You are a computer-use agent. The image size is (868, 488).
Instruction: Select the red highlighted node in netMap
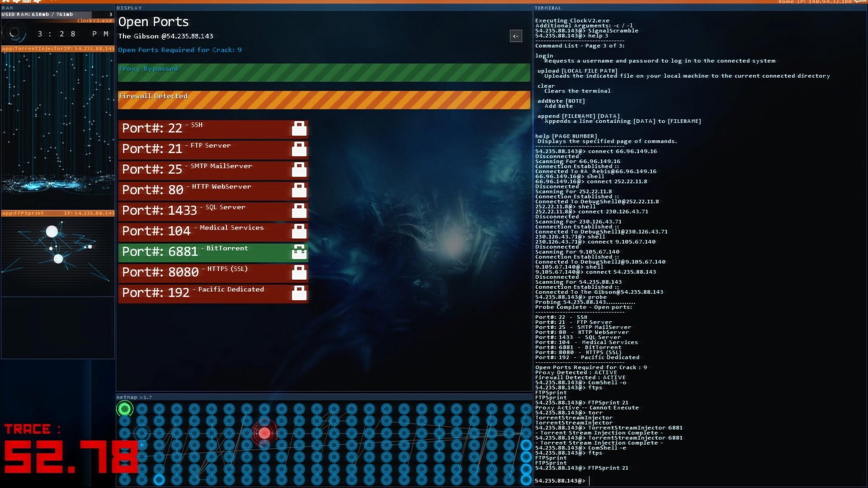pyautogui.click(x=264, y=433)
